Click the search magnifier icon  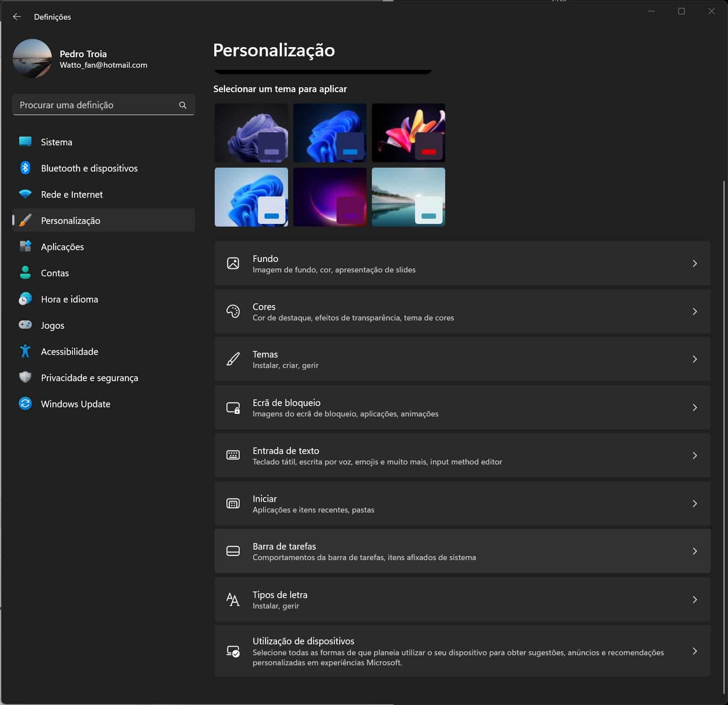coord(183,105)
